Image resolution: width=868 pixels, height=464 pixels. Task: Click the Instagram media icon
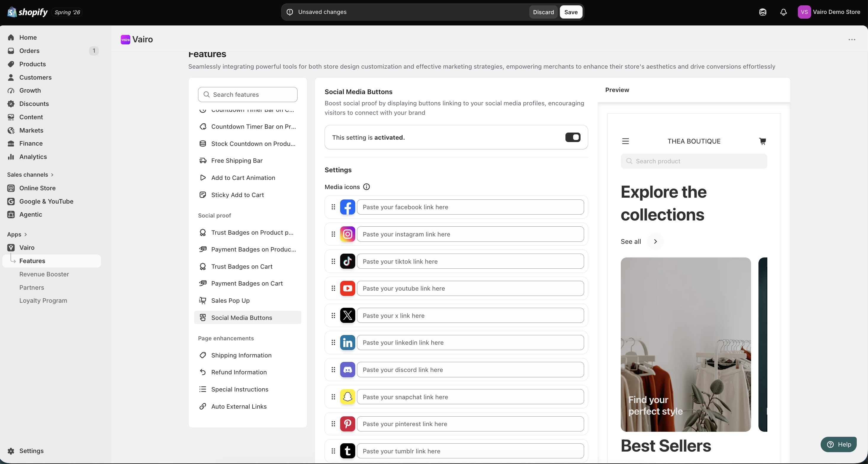pos(347,234)
